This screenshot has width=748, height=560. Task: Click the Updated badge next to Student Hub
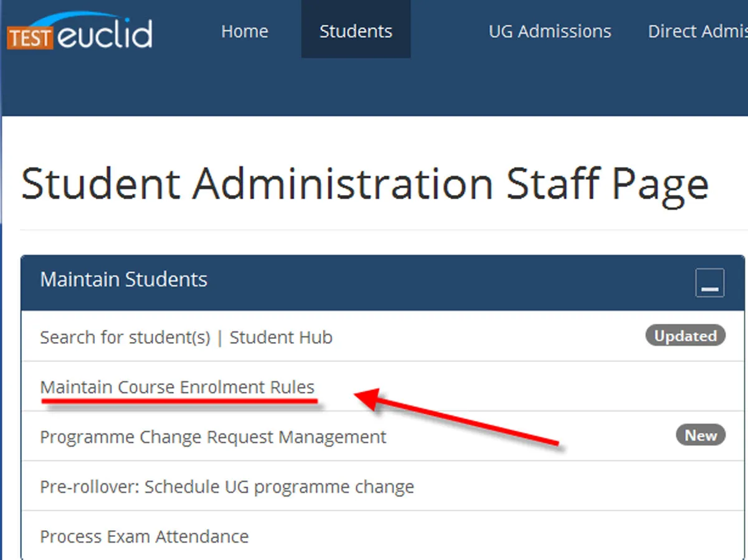685,336
